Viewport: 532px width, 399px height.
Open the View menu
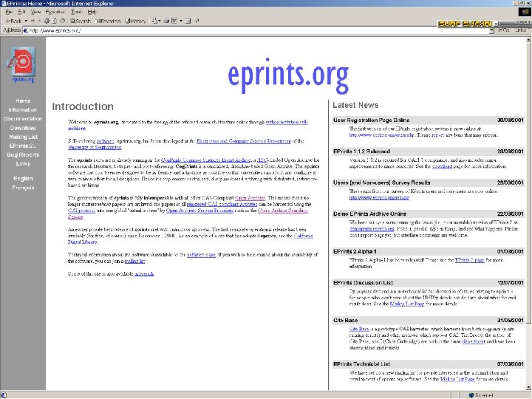click(x=35, y=12)
